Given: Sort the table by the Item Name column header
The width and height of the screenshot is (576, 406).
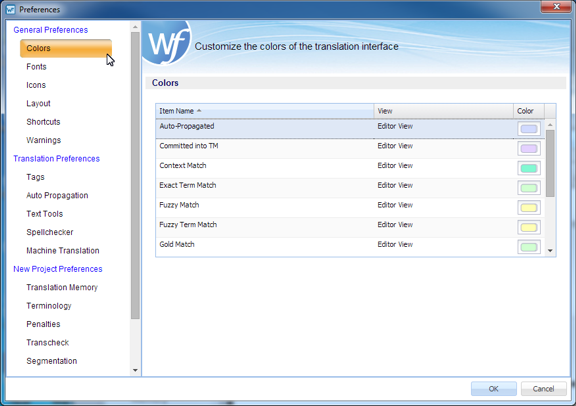Looking at the screenshot, I should coord(264,111).
